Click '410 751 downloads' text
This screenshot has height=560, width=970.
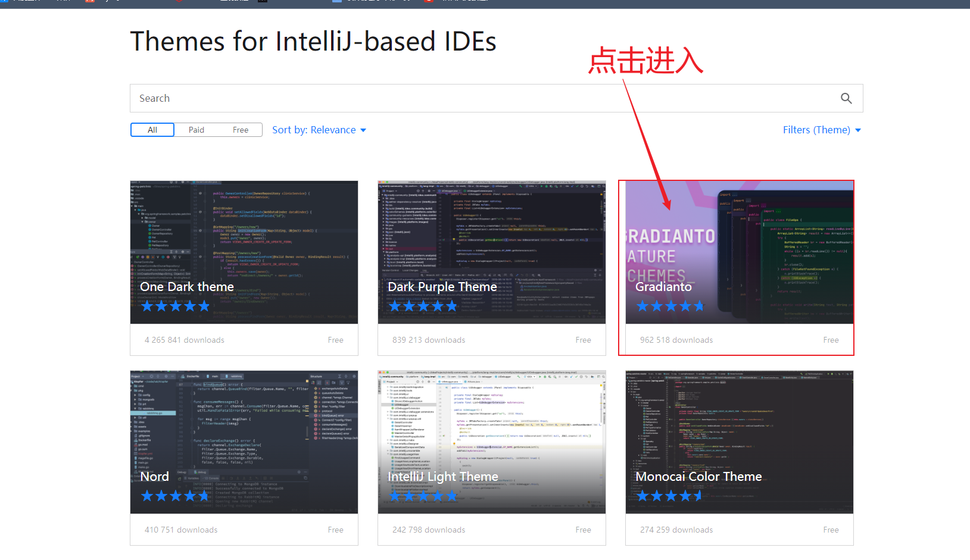pos(181,530)
